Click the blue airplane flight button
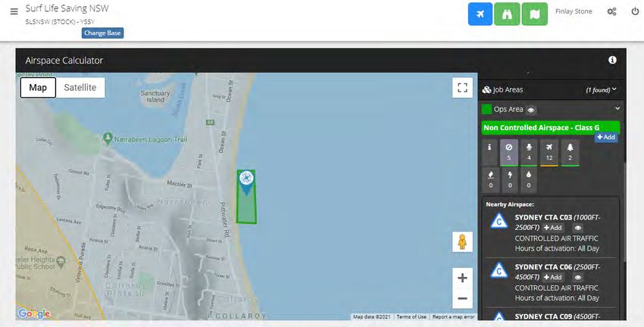644x327 pixels. 480,14
